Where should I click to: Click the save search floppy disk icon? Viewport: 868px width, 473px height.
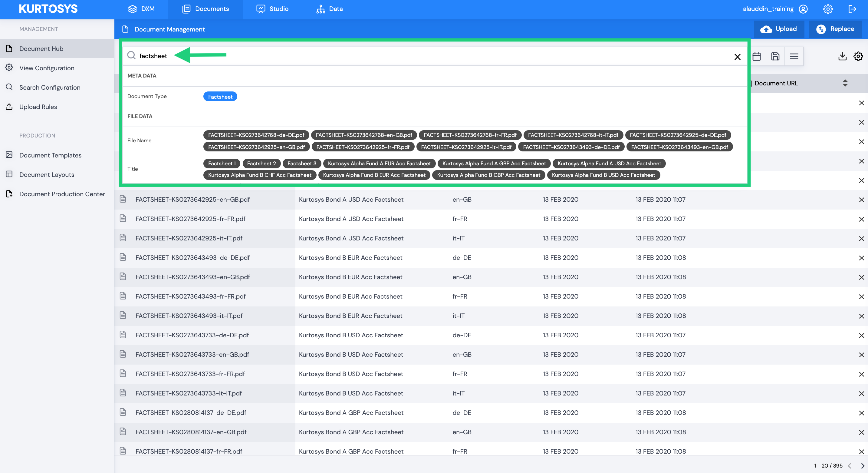775,56
